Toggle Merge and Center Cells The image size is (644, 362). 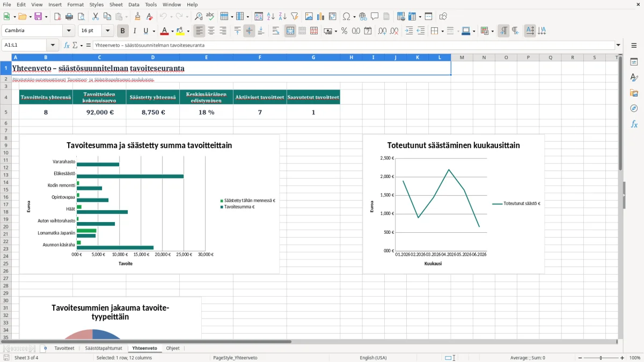290,31
